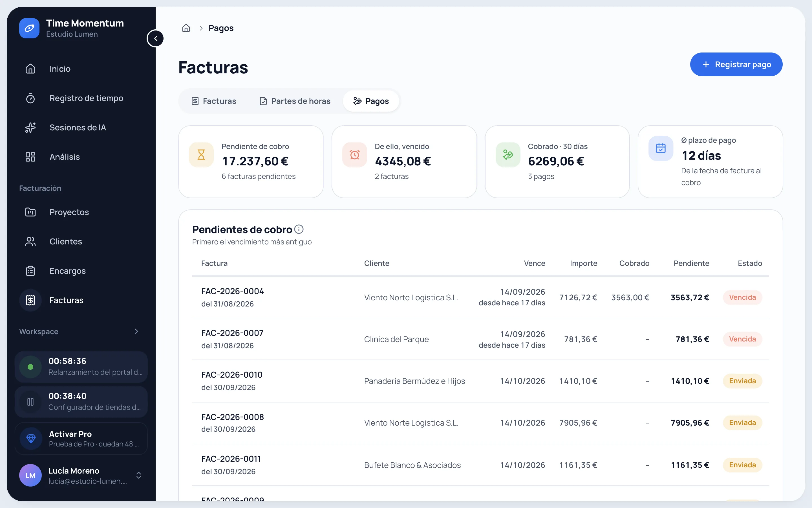
Task: Click the Activar Pro diamond icon
Action: pyautogui.click(x=31, y=439)
